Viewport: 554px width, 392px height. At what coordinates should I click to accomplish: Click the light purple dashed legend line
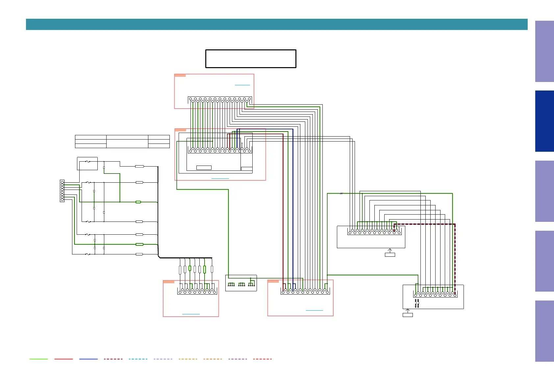(163, 359)
